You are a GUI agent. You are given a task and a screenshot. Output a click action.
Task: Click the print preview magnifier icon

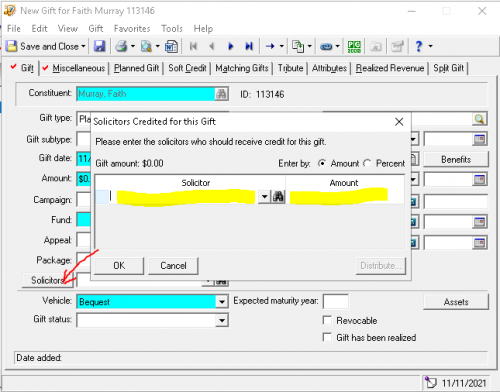click(x=146, y=46)
